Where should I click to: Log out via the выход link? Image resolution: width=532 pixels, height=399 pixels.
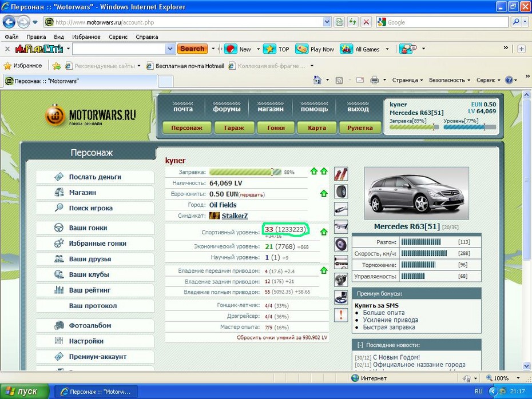click(358, 109)
